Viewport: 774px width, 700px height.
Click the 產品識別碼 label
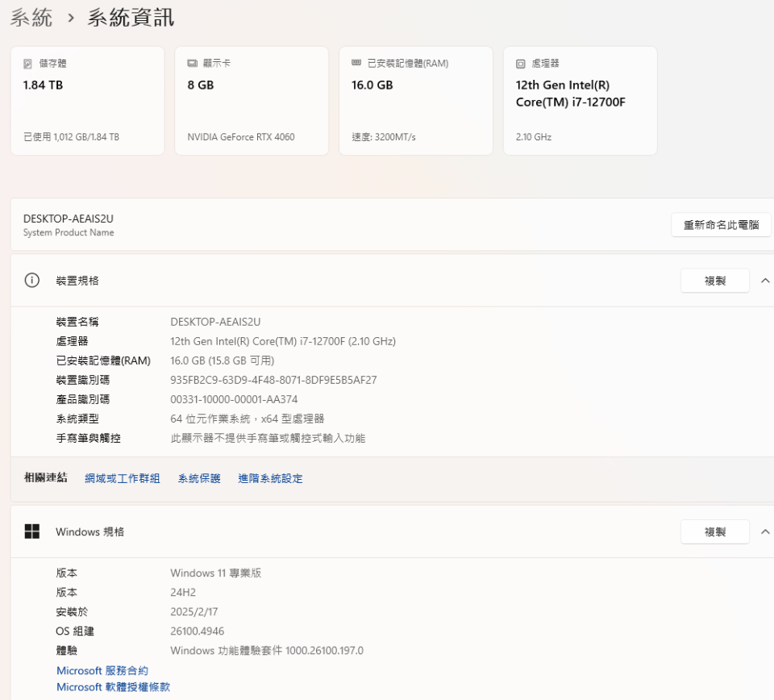pyautogui.click(x=83, y=399)
